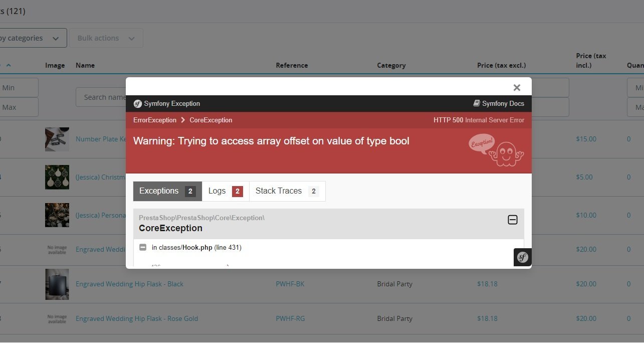Viewport: 644px width, 343px height.
Task: Open Number Plate product link
Action: tap(101, 139)
